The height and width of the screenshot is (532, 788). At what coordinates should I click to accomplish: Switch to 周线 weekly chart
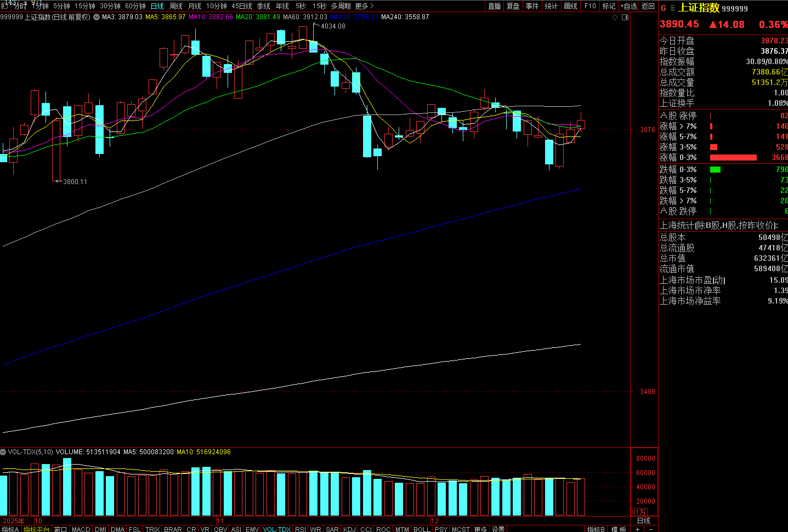click(x=176, y=6)
